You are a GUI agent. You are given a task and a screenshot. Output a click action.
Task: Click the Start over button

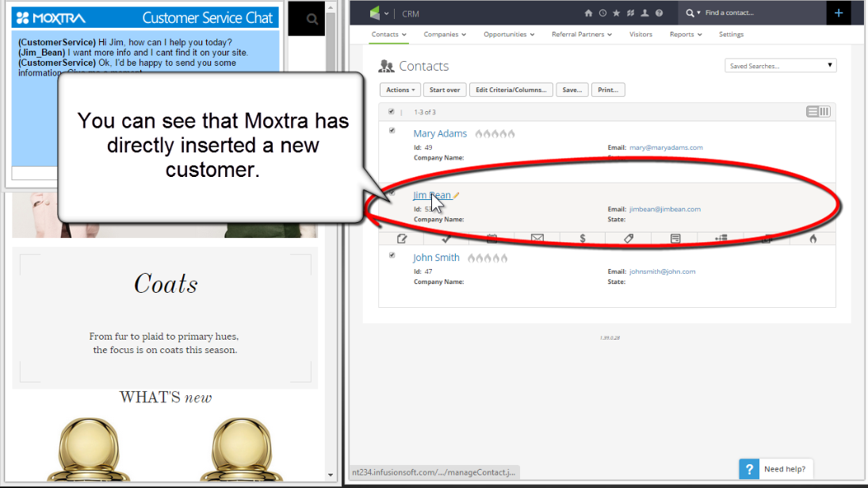click(x=445, y=90)
